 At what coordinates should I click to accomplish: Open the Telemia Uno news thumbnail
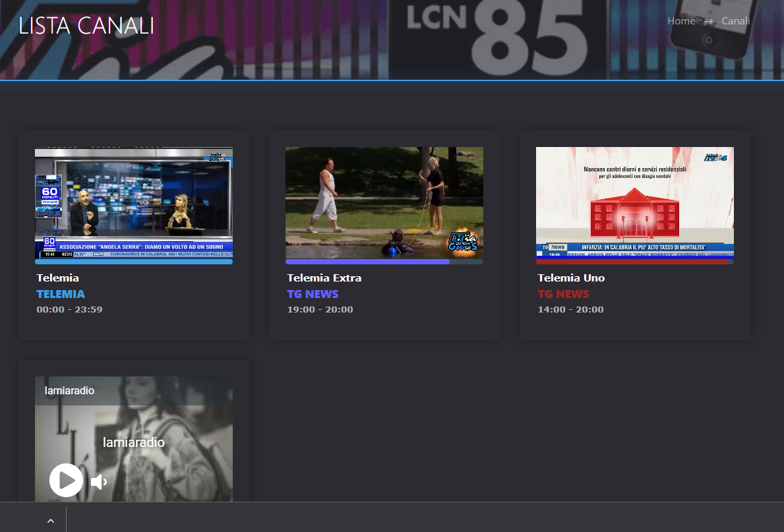[634, 202]
